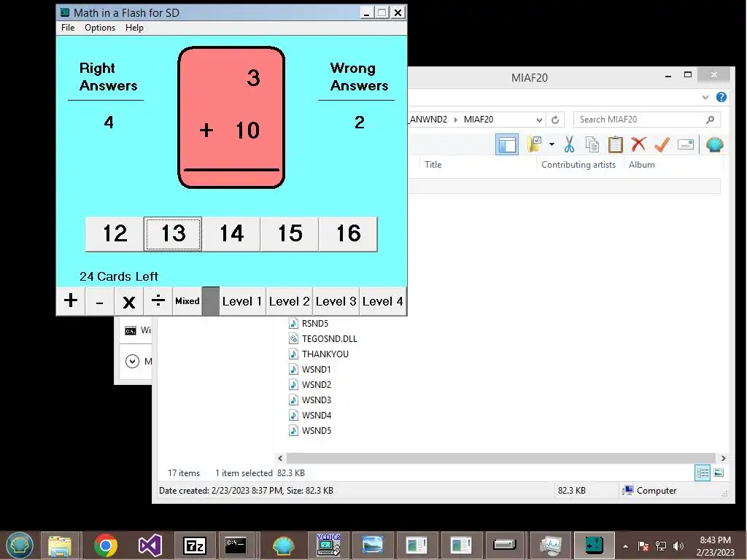Open the File menu in Math in a Flash
747x560 pixels.
click(68, 28)
